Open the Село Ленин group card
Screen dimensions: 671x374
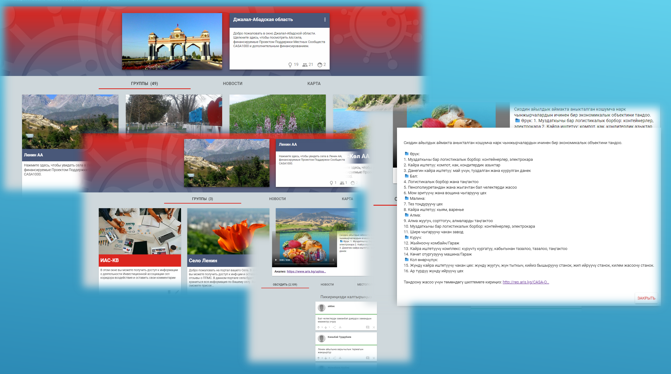(228, 247)
